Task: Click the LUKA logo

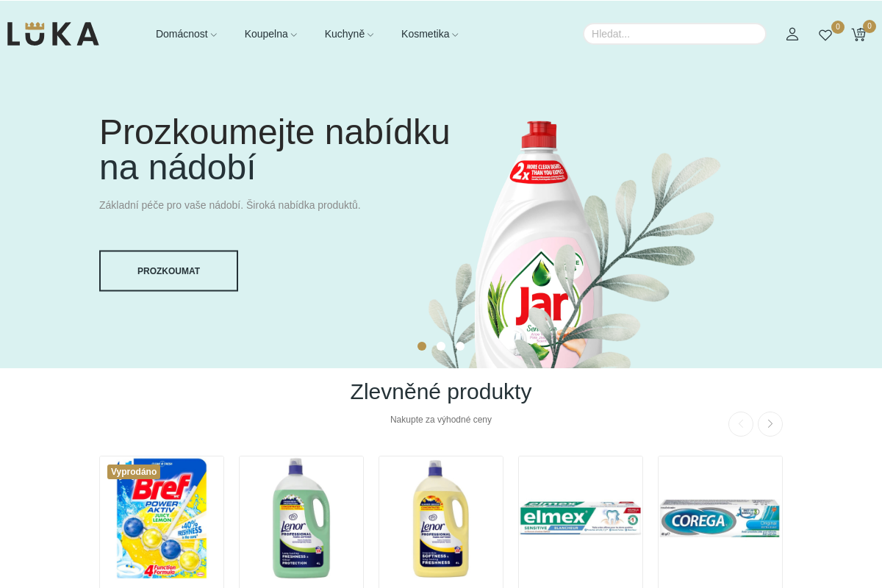Action: [53, 34]
